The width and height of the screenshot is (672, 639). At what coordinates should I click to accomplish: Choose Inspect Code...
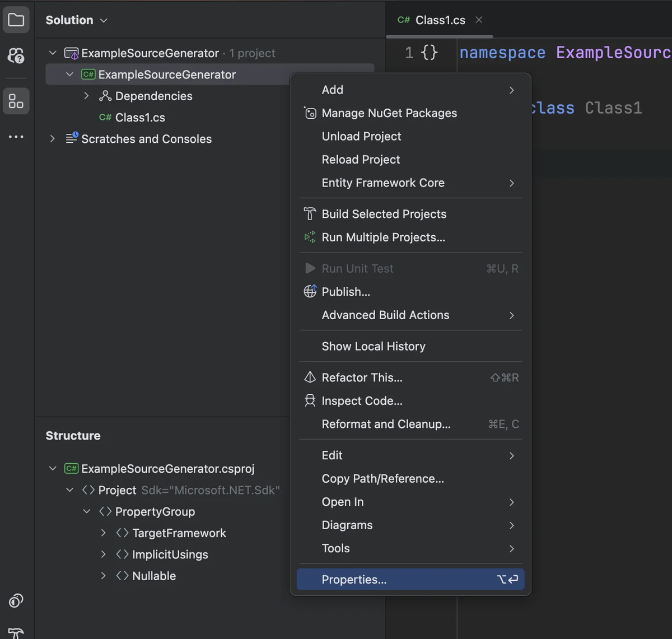coord(410,401)
